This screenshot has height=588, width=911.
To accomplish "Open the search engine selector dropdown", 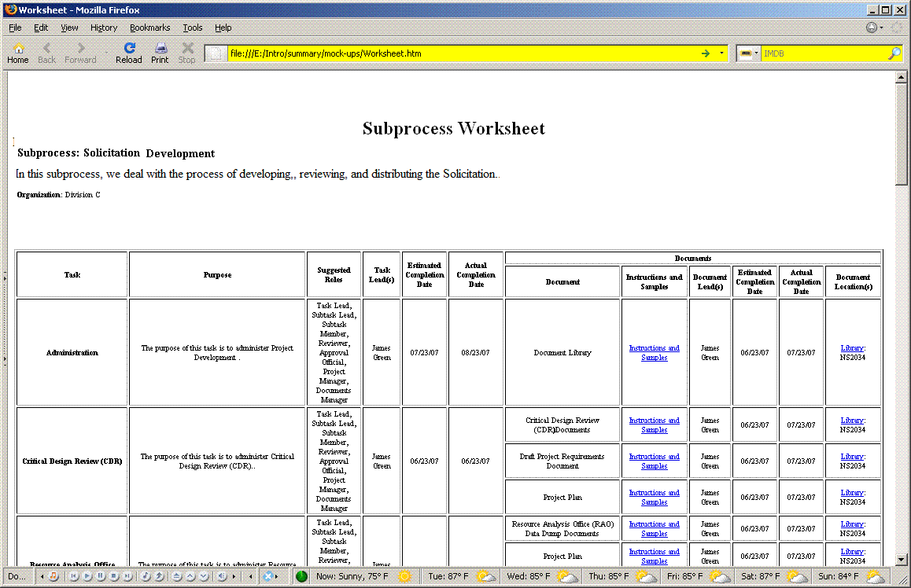I will (x=748, y=53).
